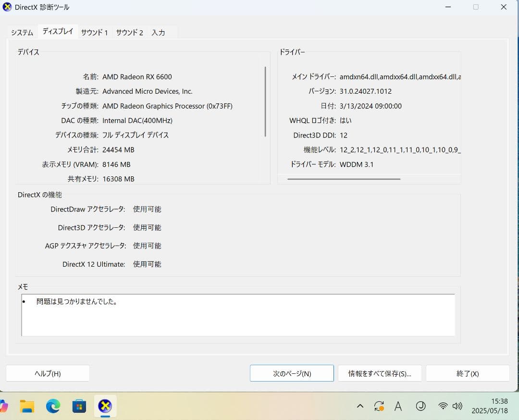
Task: Open the Wi-Fi status icon in the tray
Action: tap(443, 406)
